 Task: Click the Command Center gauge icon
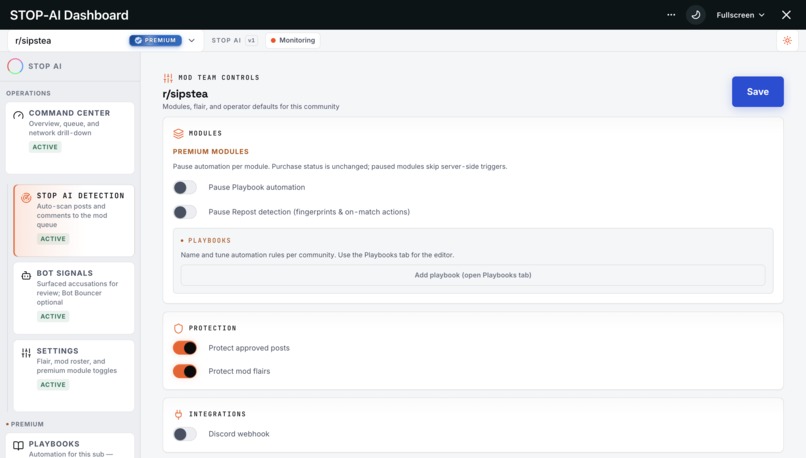(x=18, y=115)
